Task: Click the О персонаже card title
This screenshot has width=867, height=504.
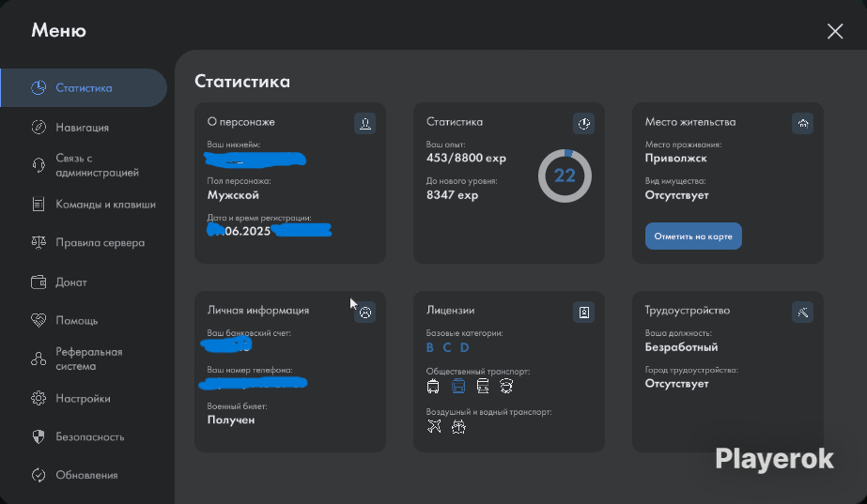Action: (x=240, y=122)
